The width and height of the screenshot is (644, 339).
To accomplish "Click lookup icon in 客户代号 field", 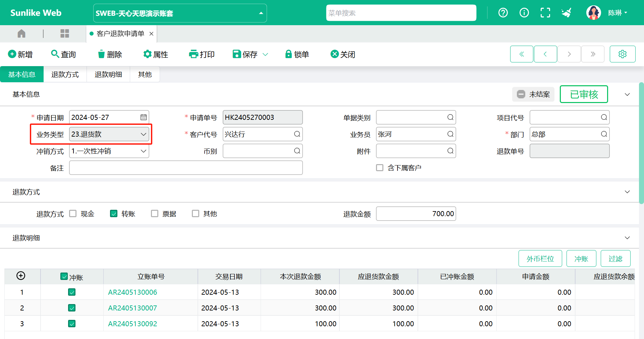I will (297, 134).
